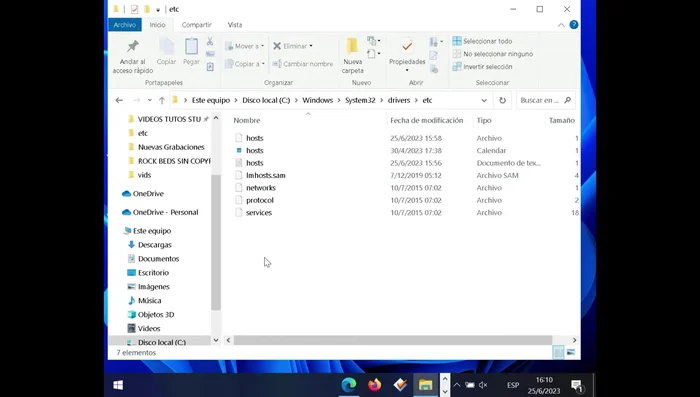Viewport: 700px width, 397px height.
Task: Click Cambiar nombre rename button
Action: tap(303, 64)
